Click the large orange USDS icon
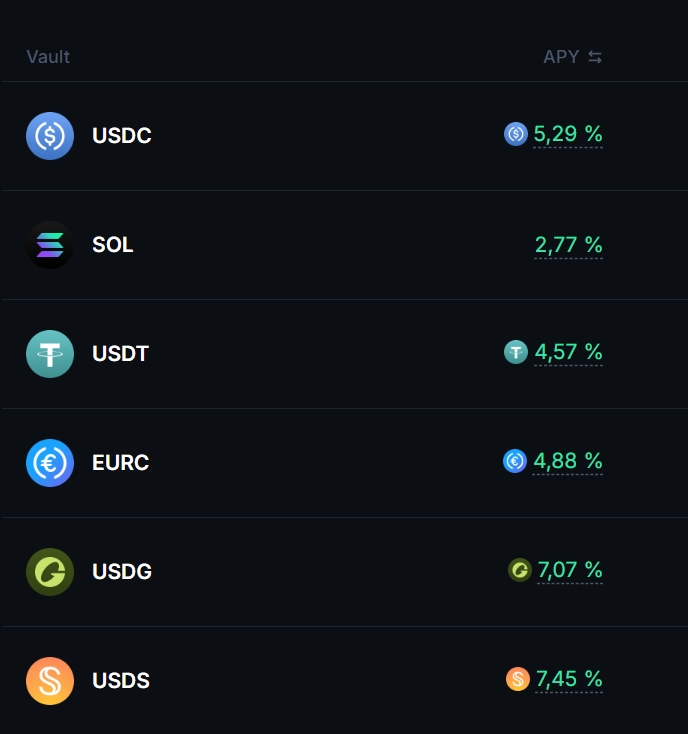Viewport: 688px width, 734px height. click(50, 681)
